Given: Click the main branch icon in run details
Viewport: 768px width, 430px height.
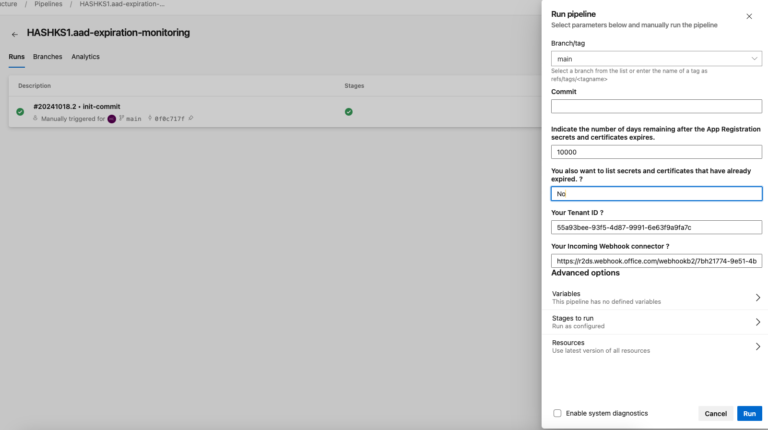Looking at the screenshot, I should pos(122,118).
